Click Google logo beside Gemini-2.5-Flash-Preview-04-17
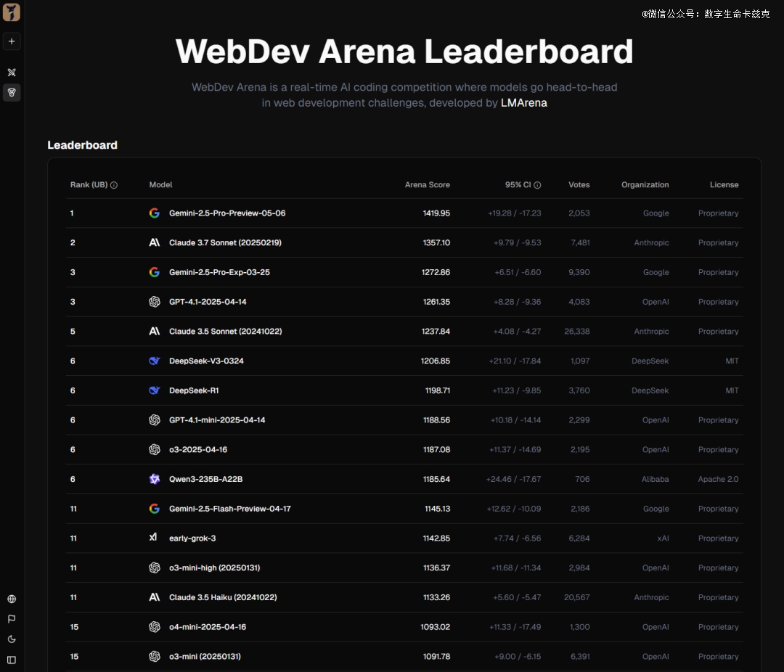784x672 pixels. [x=155, y=509]
